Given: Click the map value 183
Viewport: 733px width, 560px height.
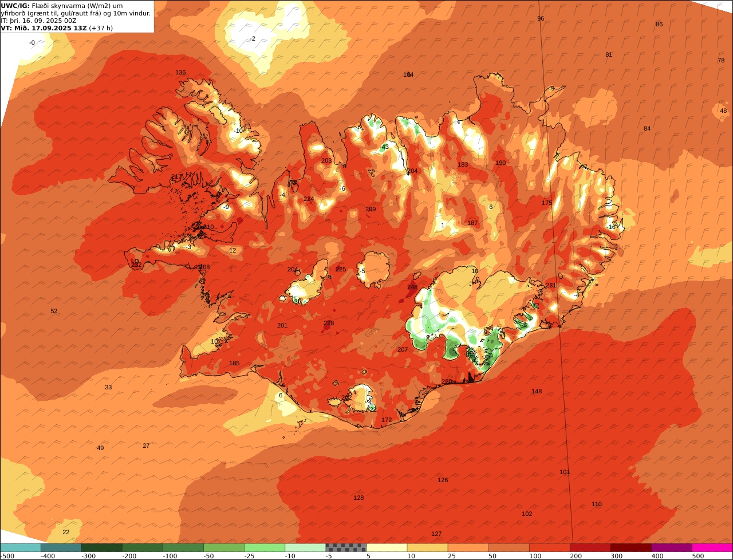Looking at the screenshot, I should (x=463, y=165).
